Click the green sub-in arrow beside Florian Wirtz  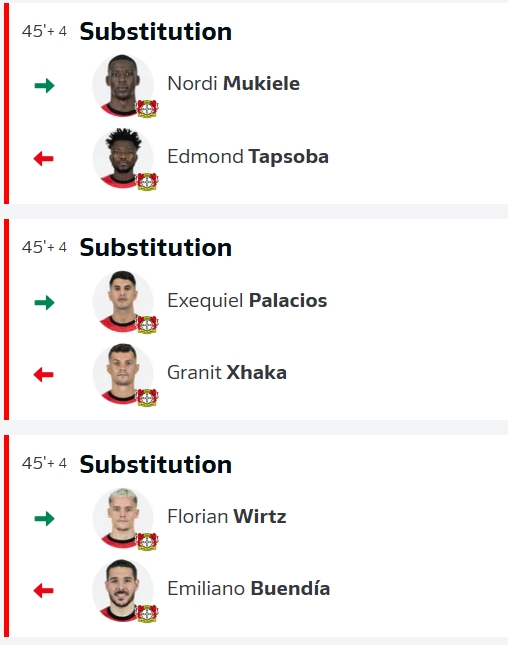pyautogui.click(x=44, y=518)
